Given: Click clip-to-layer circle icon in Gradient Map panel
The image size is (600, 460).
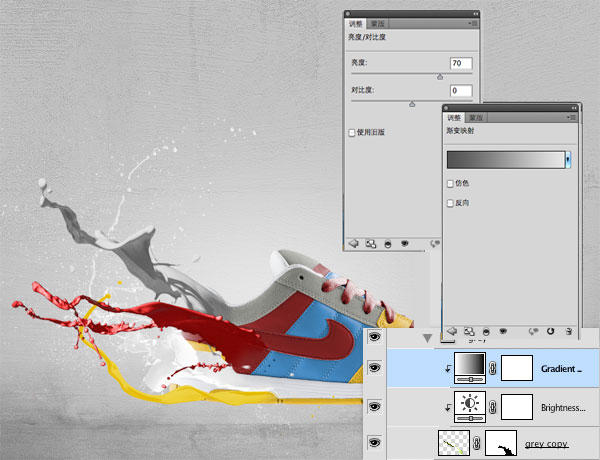Looking at the screenshot, I should click(486, 331).
